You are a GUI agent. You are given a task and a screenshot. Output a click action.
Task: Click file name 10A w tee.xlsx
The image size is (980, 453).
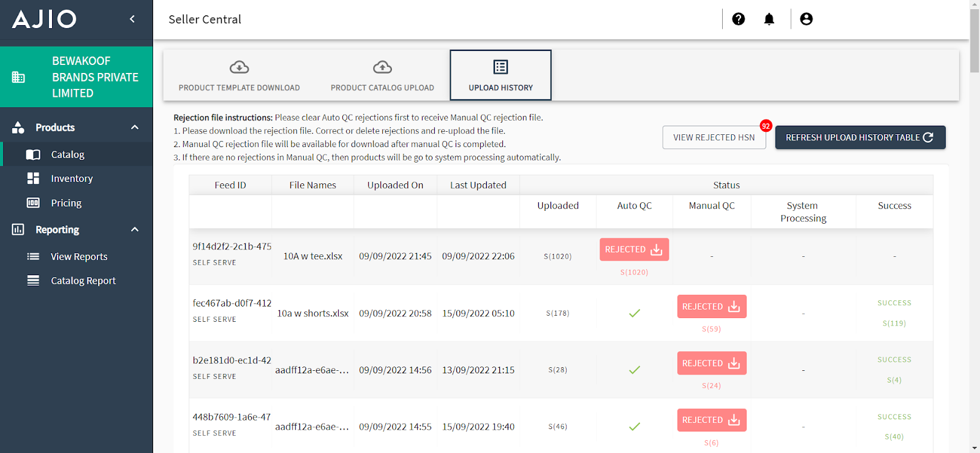[x=313, y=256]
